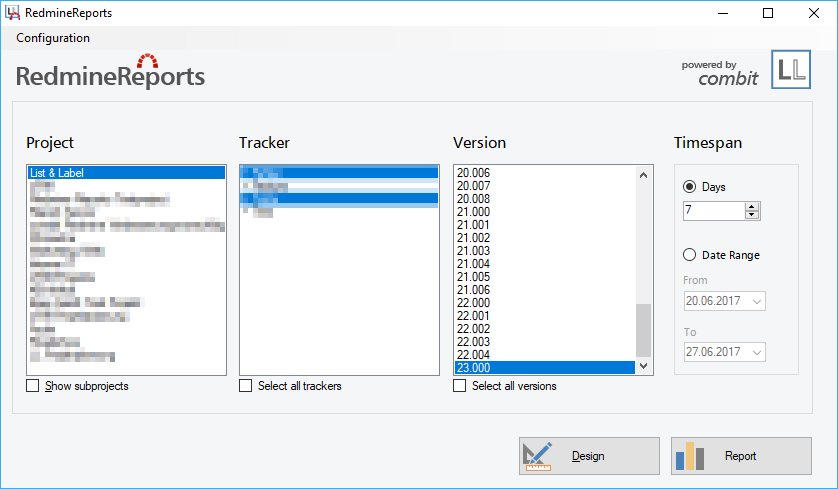Click the RedmineReports app icon in title bar
838x489 pixels.
12,13
